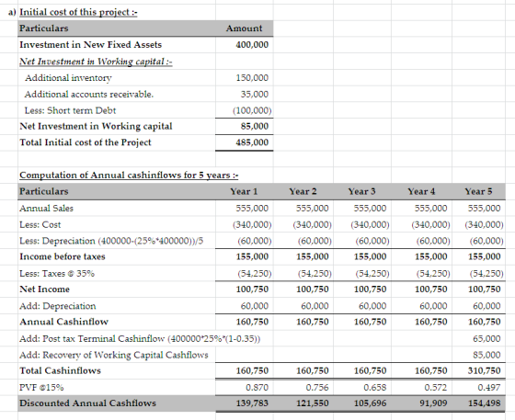
Task: Click bold "Net Investment in Working capital" total label
Action: 96,126
